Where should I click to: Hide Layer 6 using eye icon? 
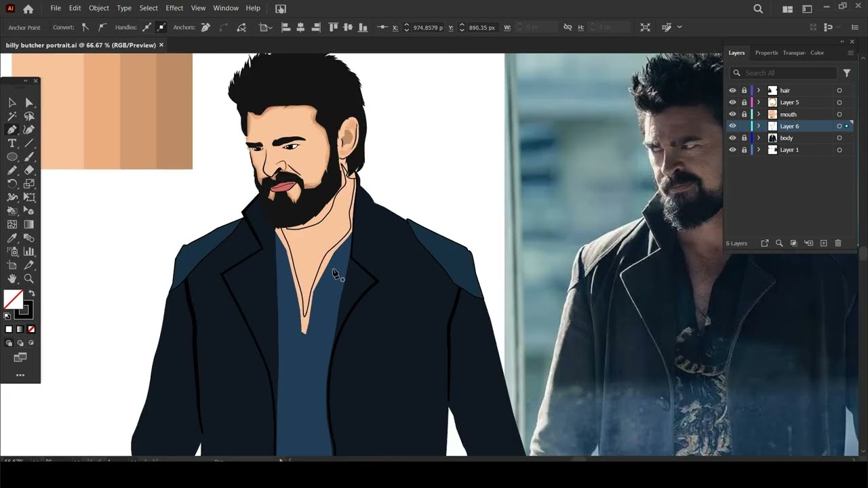tap(732, 126)
